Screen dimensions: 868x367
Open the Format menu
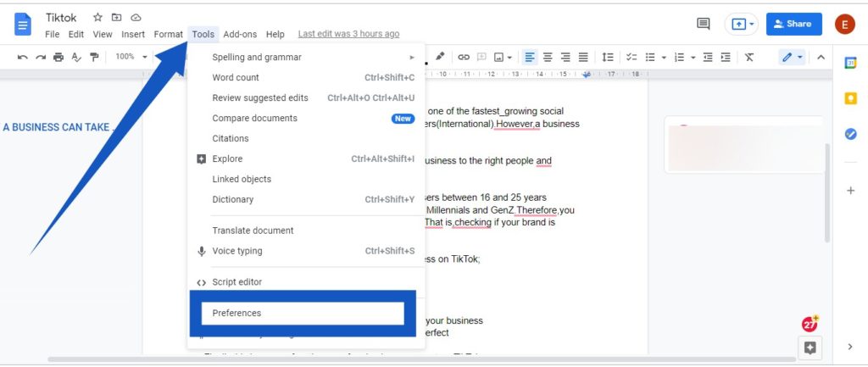pos(169,34)
